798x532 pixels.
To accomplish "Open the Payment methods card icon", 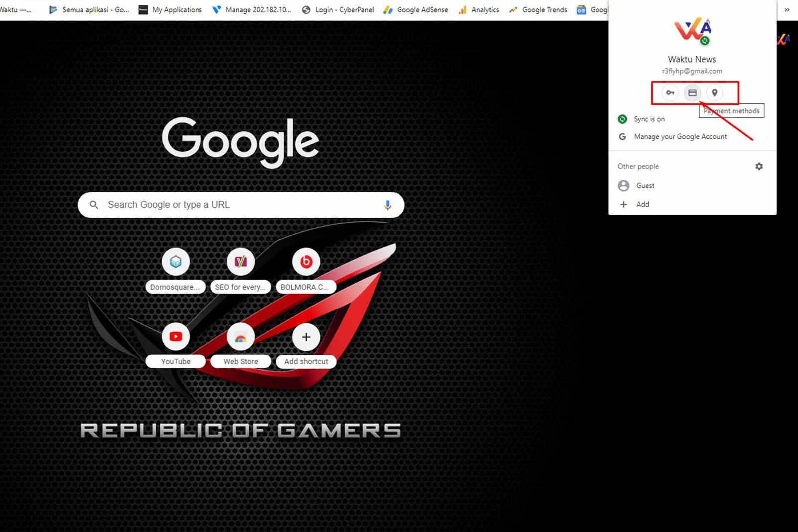I will (692, 93).
